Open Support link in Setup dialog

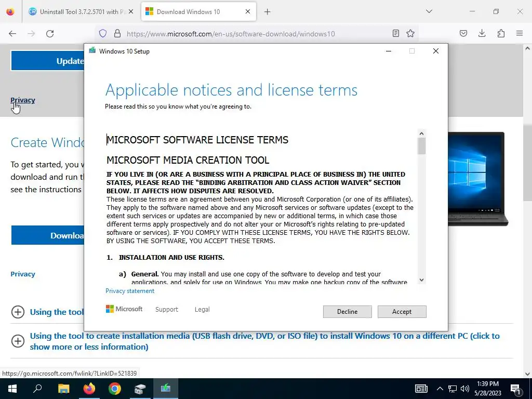pos(167,310)
